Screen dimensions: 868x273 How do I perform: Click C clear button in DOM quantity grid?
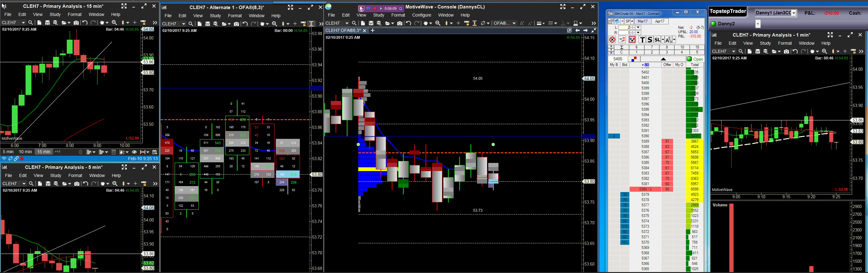click(622, 52)
